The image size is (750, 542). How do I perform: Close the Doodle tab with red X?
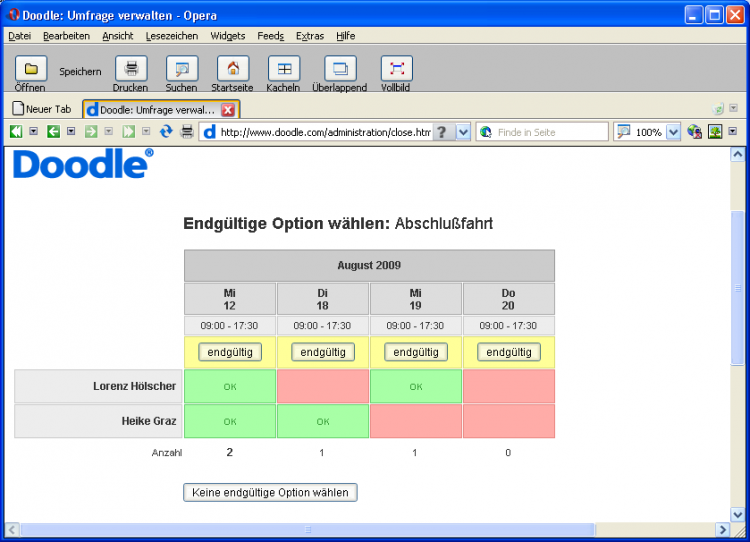(x=228, y=110)
